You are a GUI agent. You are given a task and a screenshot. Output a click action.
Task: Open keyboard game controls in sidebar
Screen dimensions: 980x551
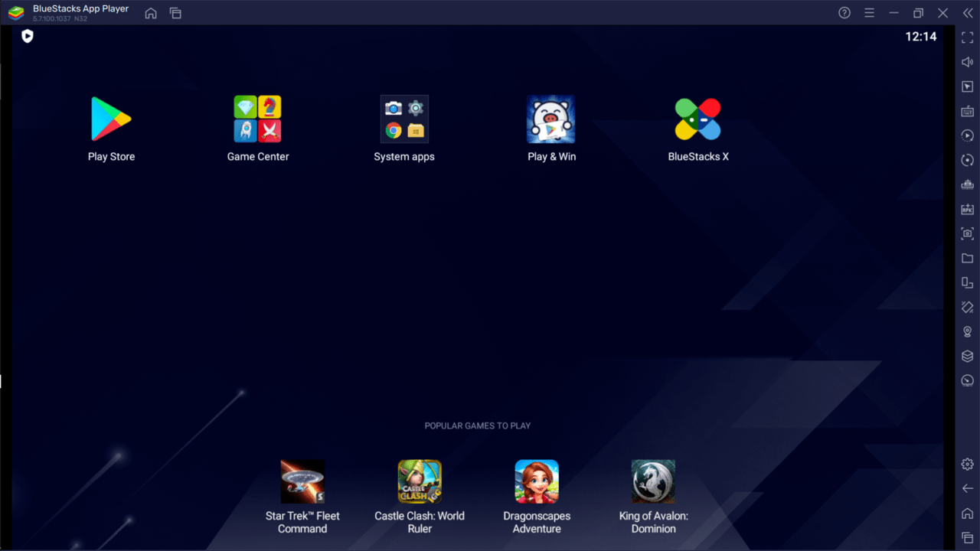(968, 111)
